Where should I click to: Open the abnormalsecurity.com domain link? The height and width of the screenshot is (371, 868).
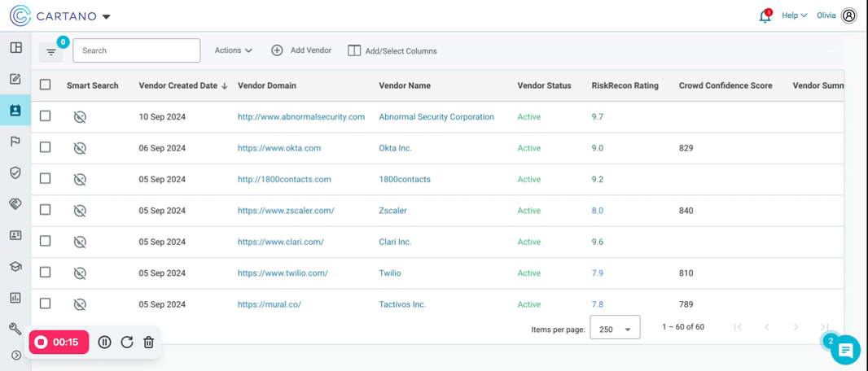coord(301,117)
